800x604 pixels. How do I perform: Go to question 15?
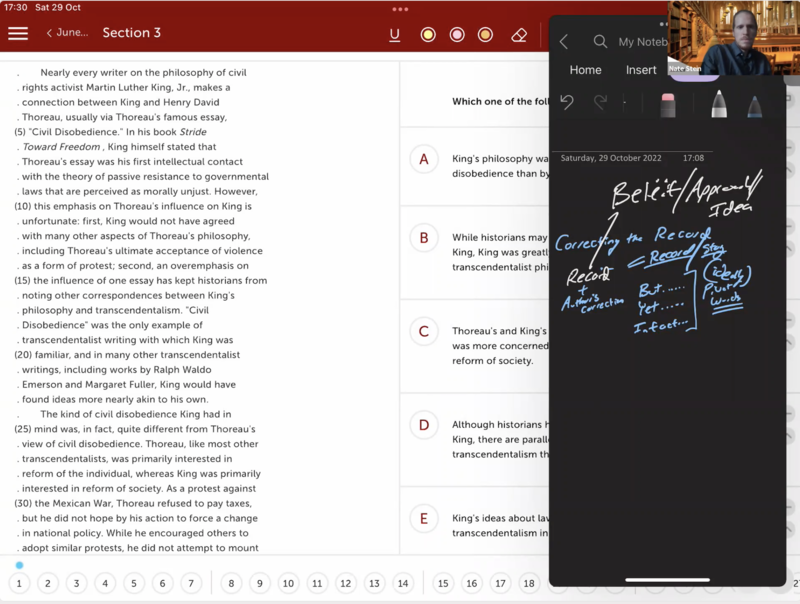[443, 583]
